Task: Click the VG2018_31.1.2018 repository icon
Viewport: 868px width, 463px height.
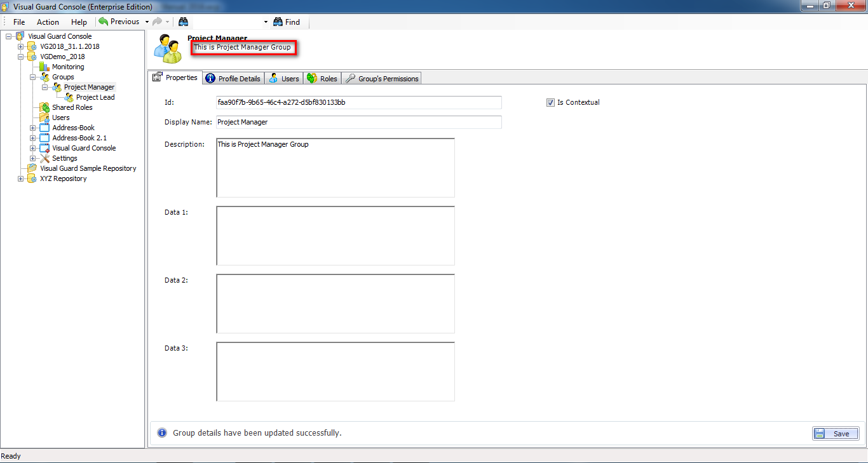Action: (32, 46)
